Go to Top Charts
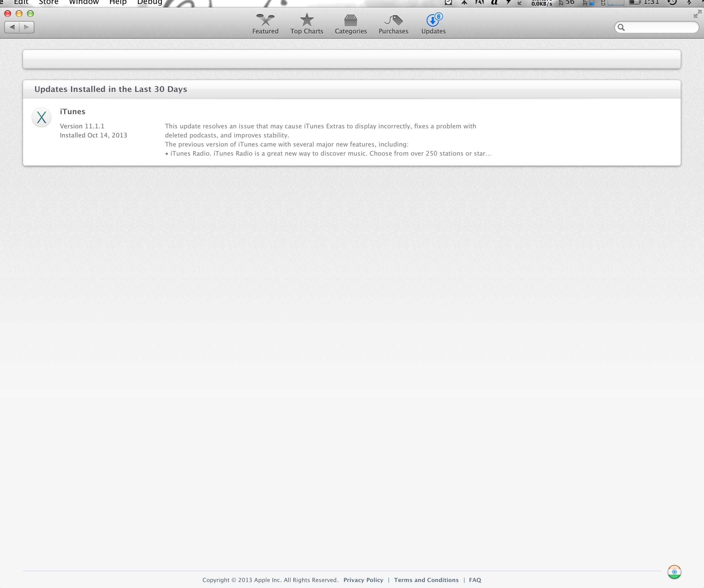 [306, 24]
